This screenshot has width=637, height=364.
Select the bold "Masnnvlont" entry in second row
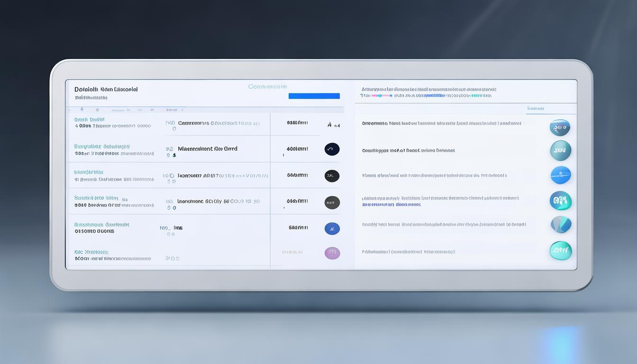point(207,148)
